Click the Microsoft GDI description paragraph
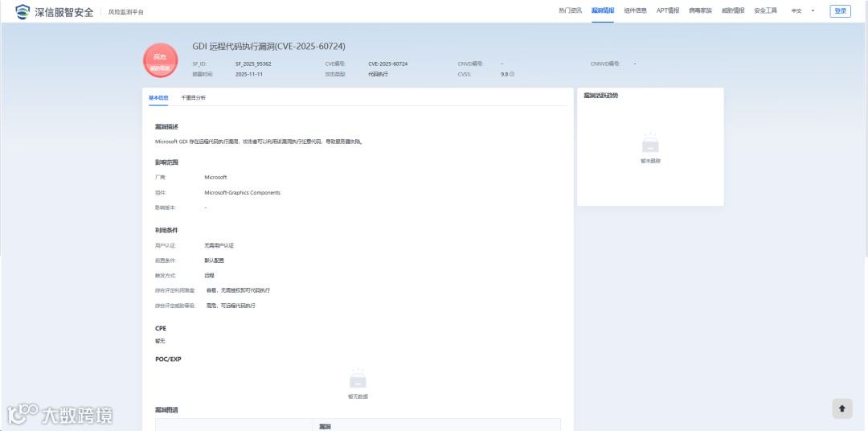This screenshot has width=868, height=431. click(259, 142)
